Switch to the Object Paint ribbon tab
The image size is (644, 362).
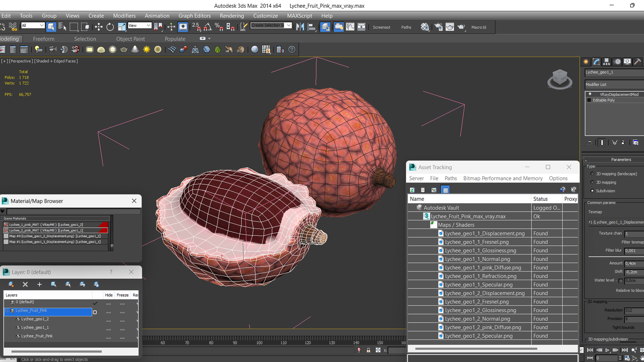coord(130,39)
